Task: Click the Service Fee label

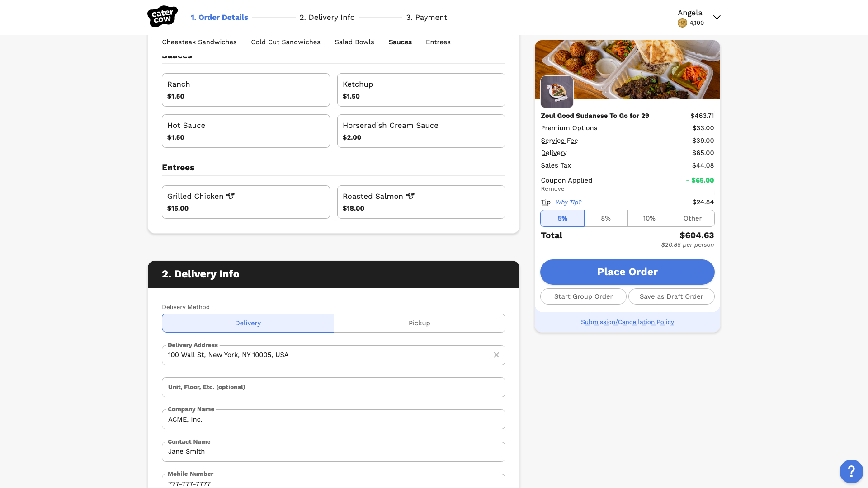Action: tap(559, 141)
